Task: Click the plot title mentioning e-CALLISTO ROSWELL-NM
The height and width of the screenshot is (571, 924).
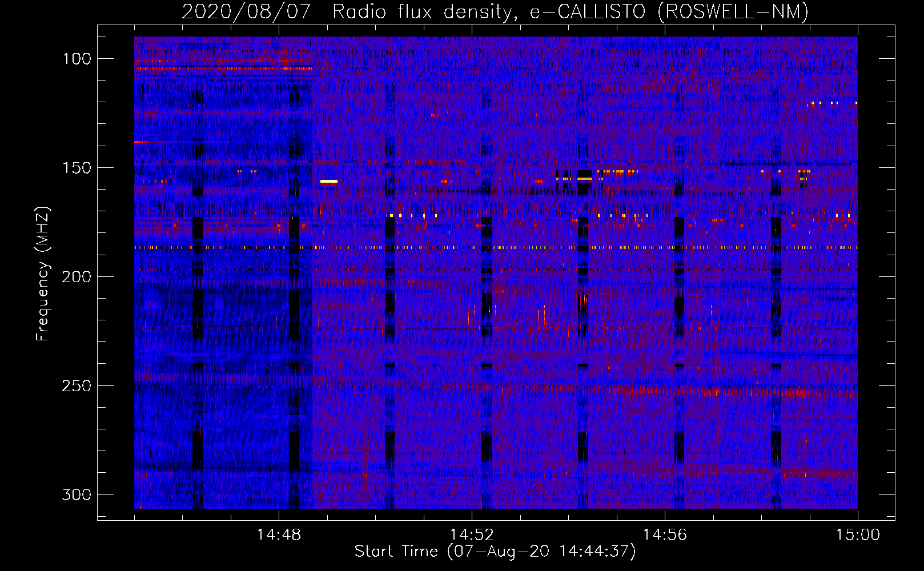Action: [495, 11]
